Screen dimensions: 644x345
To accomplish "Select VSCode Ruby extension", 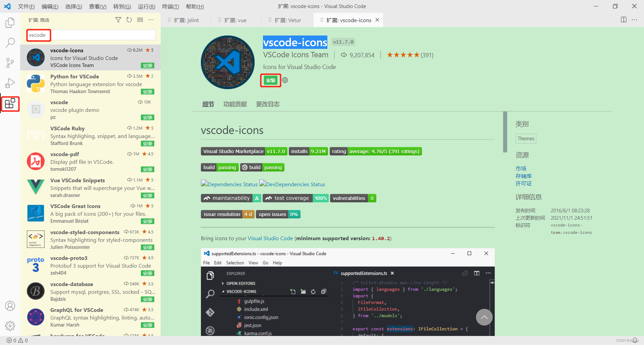I will (90, 136).
